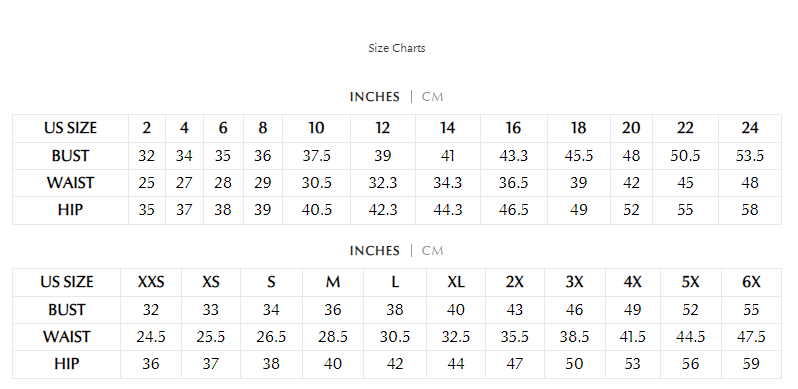Click waist value 28.5 for size M
The height and width of the screenshot is (389, 798).
pos(333,337)
